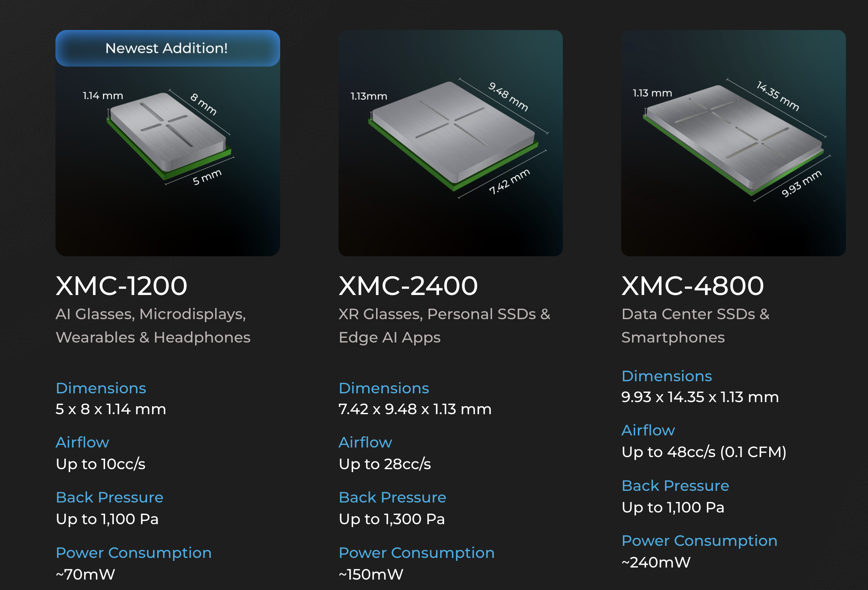This screenshot has height=590, width=868.
Task: Open the XMC-1200 product image
Action: pyautogui.click(x=168, y=143)
